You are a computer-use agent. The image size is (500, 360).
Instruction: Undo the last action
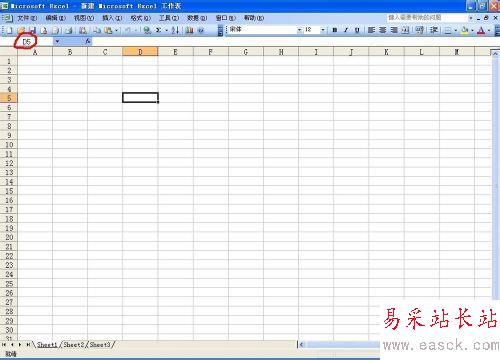tap(128, 30)
